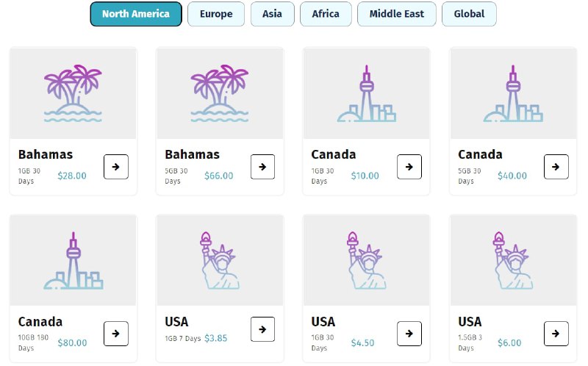The image size is (588, 366).
Task: Switch to the Asia region tab
Action: pyautogui.click(x=272, y=14)
